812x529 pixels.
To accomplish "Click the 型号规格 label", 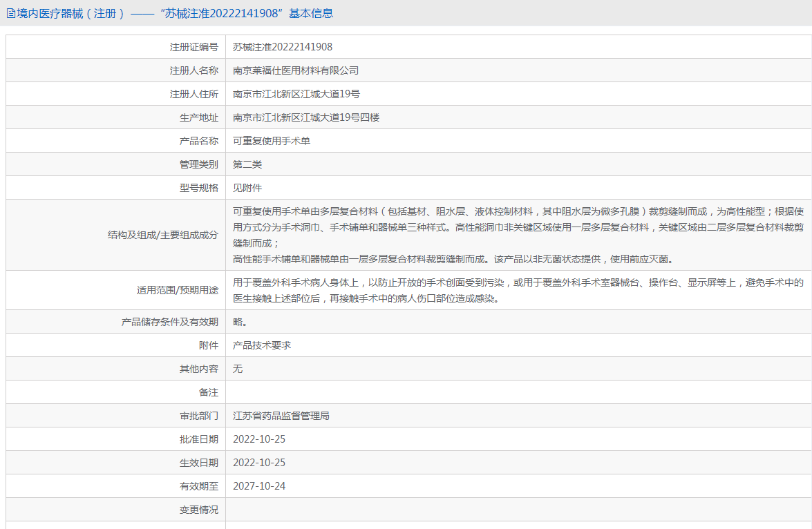I will [x=199, y=188].
